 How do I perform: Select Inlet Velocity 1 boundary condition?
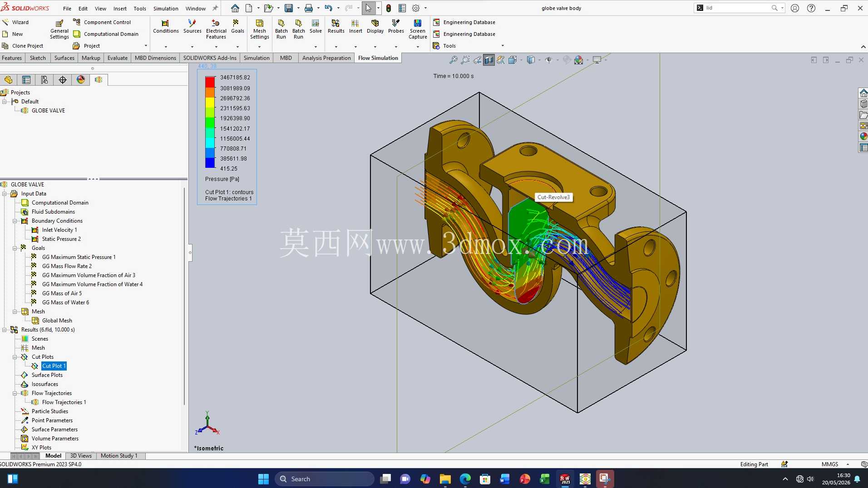[x=59, y=230]
